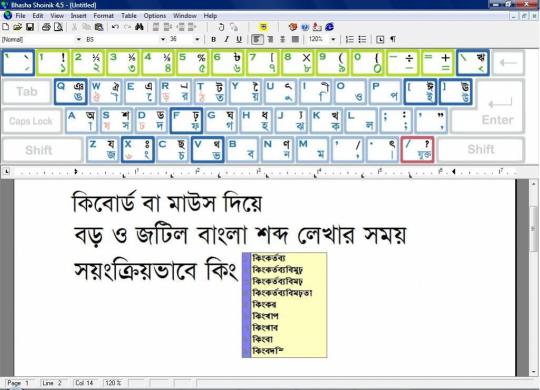Click the blue help icon in the toolbar
This screenshot has width=540, height=390.
coord(305,27)
